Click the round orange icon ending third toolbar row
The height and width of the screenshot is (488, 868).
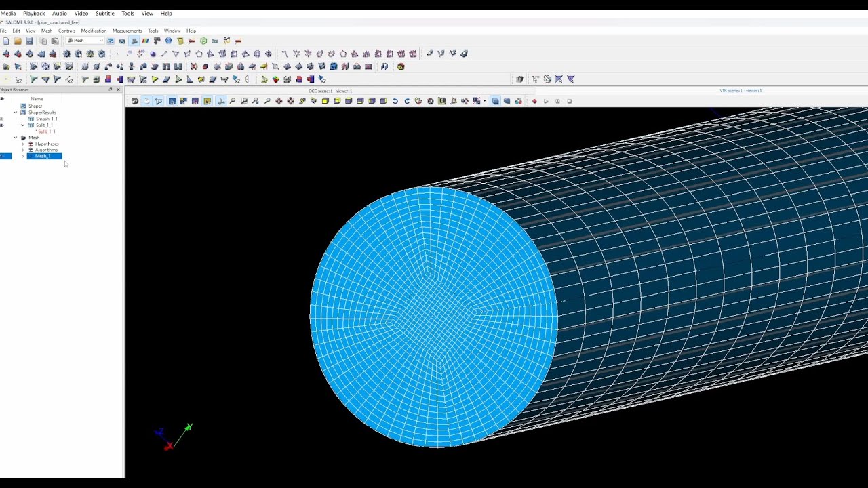401,66
